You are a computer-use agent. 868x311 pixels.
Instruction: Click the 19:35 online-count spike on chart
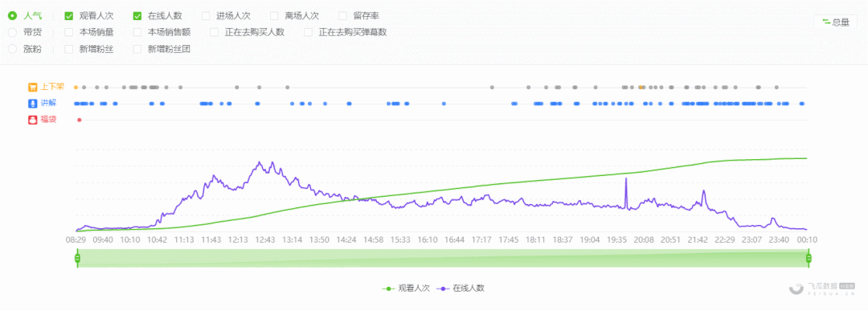tap(626, 178)
